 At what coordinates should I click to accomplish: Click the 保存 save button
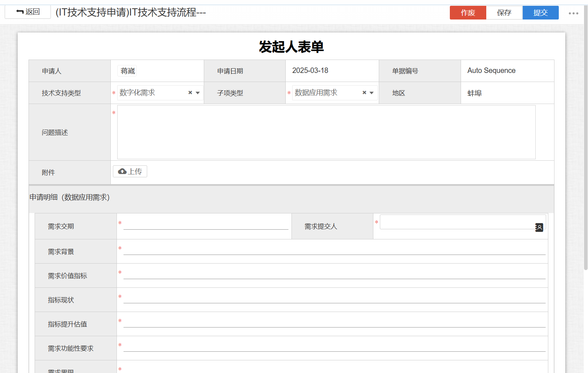tap(504, 13)
